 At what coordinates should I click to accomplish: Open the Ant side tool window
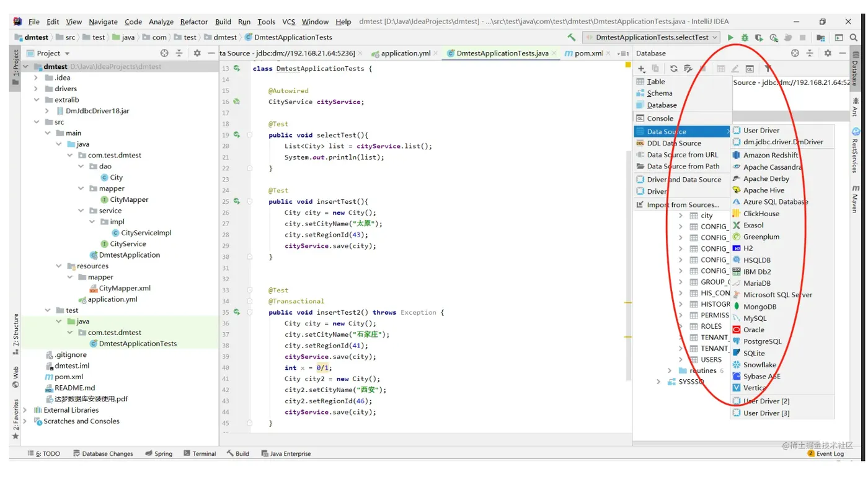[856, 107]
